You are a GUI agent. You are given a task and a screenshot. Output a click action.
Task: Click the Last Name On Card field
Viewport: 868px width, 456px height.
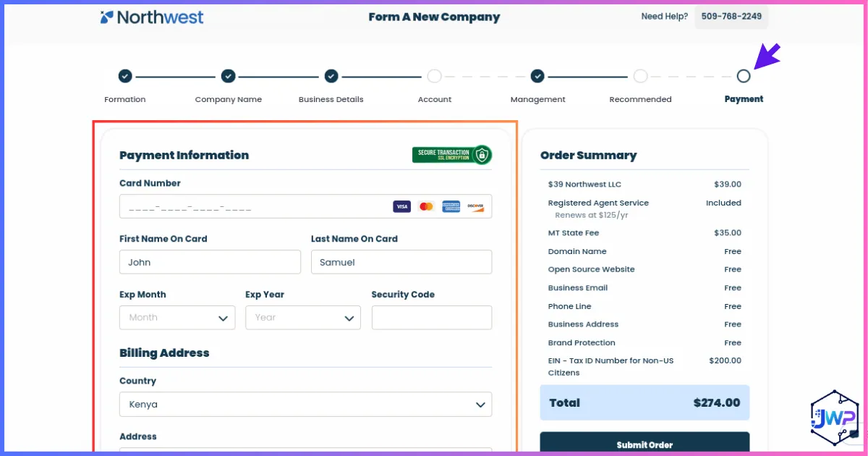pyautogui.click(x=401, y=262)
